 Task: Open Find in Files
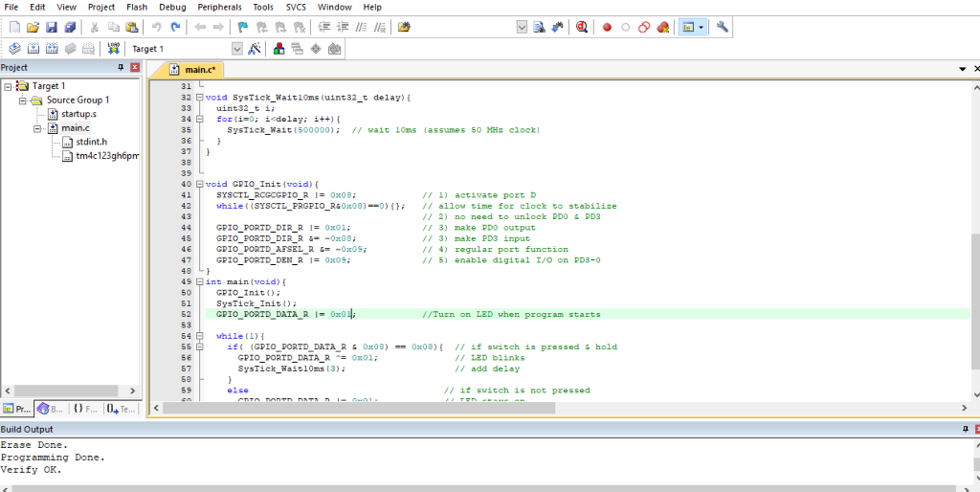coord(405,27)
